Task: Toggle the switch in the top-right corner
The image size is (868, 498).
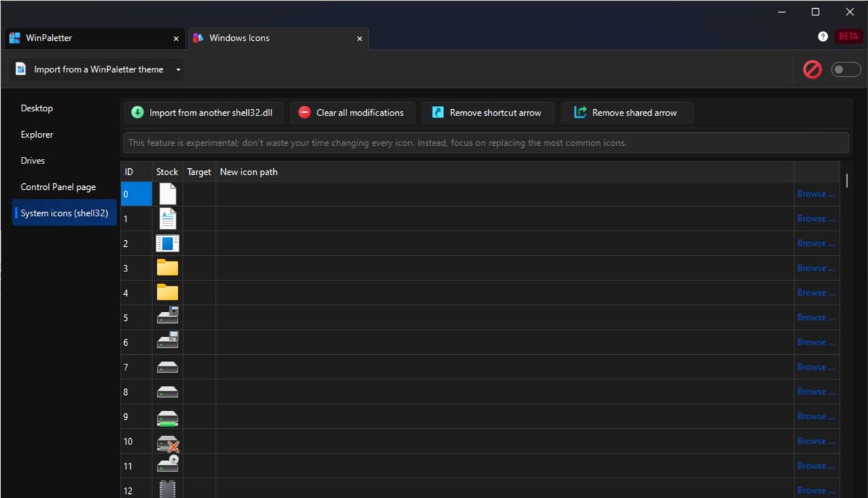Action: [x=846, y=69]
